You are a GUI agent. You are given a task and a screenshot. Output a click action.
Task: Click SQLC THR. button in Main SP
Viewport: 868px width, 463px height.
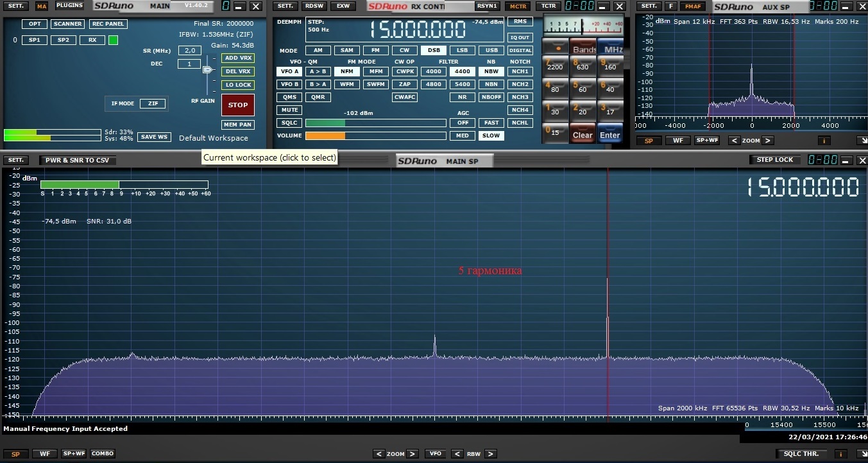coord(801,453)
